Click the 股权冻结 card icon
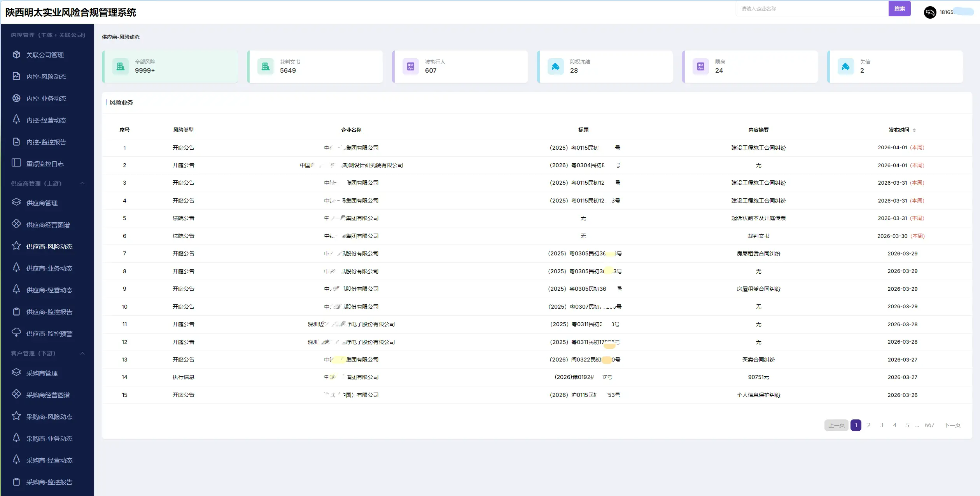The height and width of the screenshot is (496, 980). (555, 66)
